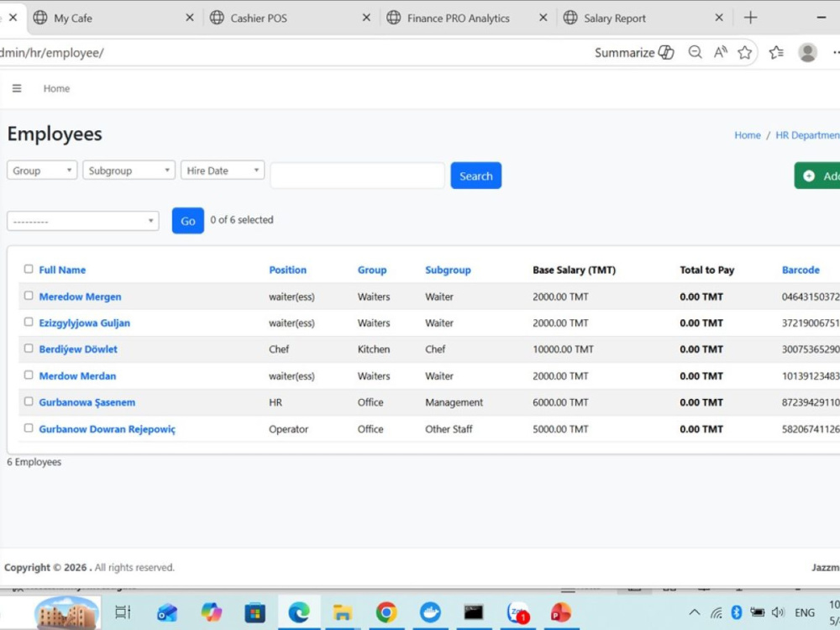840x630 pixels.
Task: Open Chrome from the taskbar
Action: [386, 612]
